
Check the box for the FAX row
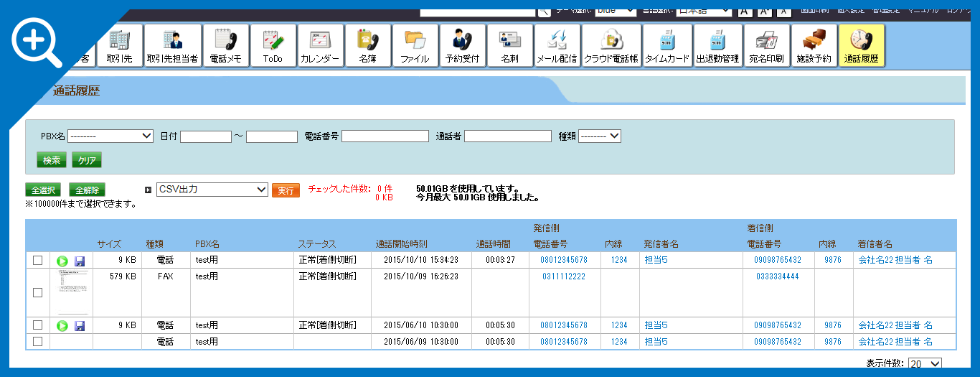pyautogui.click(x=37, y=292)
